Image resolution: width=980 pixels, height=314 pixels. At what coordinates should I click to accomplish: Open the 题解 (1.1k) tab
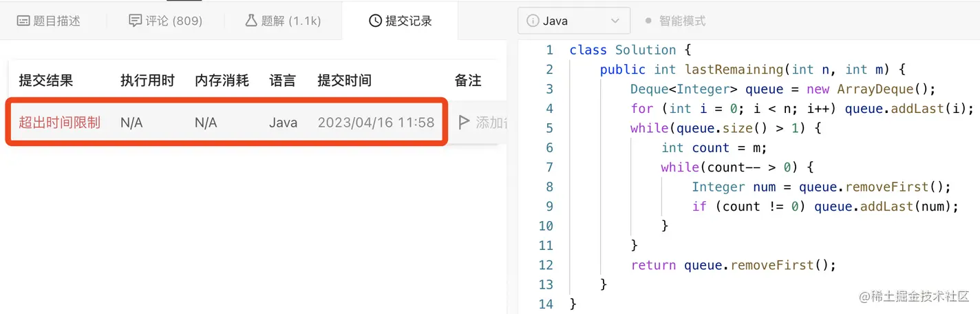point(283,21)
